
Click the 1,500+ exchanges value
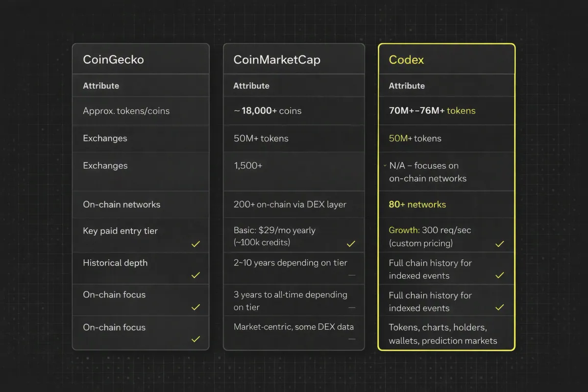point(248,166)
